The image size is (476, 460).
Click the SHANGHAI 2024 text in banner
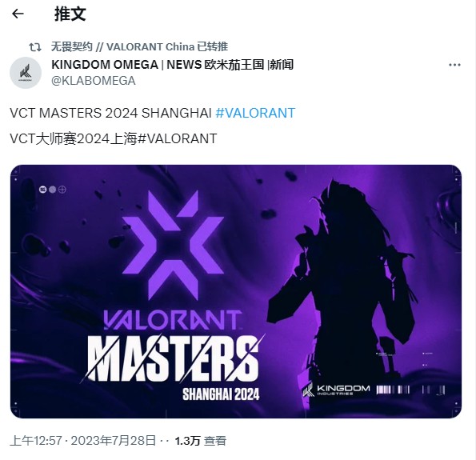coord(221,394)
